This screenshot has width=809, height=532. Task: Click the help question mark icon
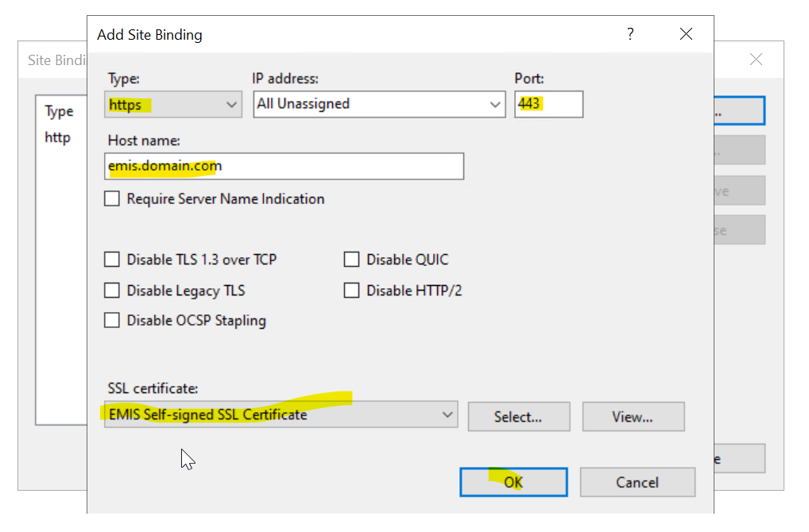(x=630, y=34)
